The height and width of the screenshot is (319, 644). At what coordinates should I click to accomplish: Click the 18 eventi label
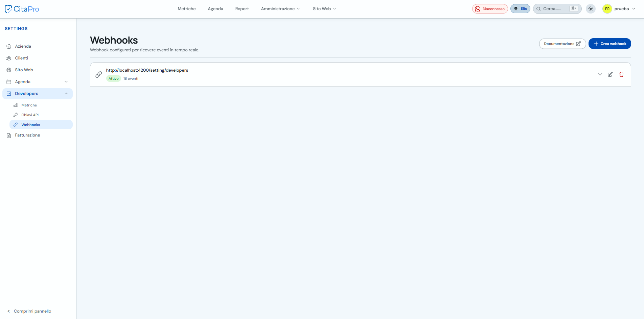tap(131, 78)
